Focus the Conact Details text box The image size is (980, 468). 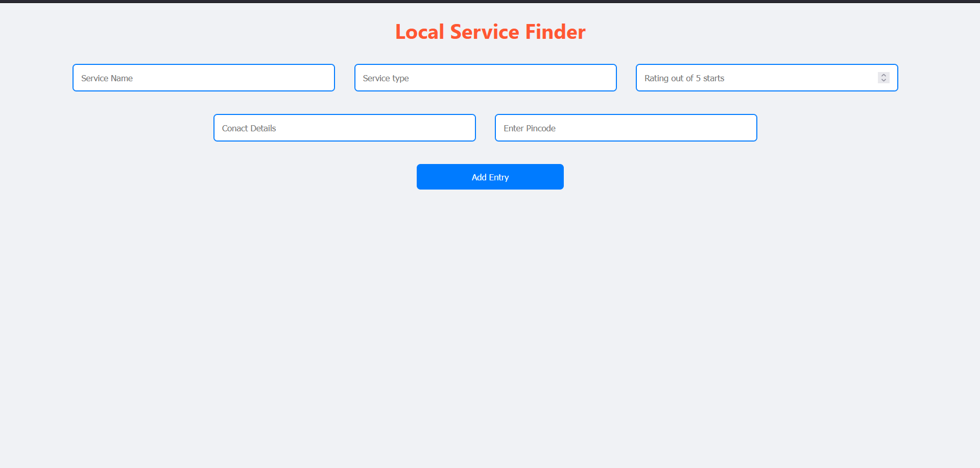344,128
